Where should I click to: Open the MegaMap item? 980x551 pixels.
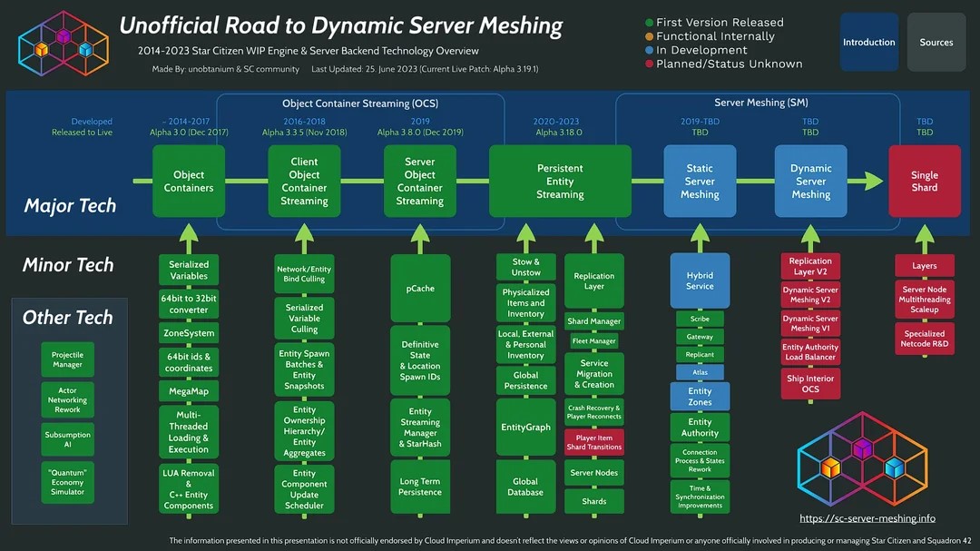click(189, 391)
